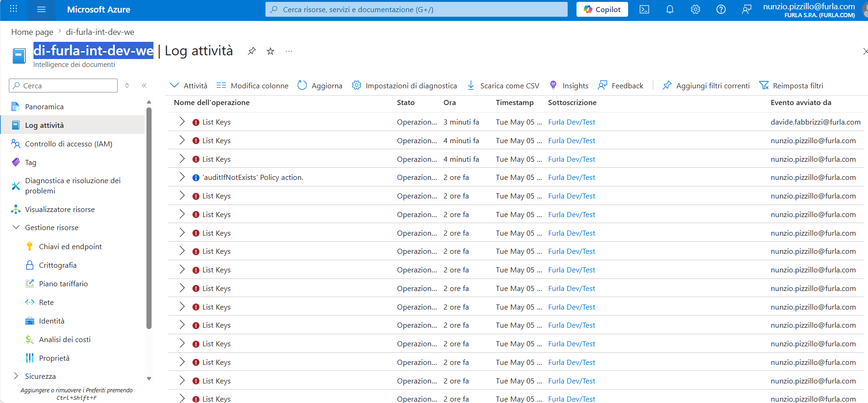Click Feedback in the log toolbar

[621, 86]
